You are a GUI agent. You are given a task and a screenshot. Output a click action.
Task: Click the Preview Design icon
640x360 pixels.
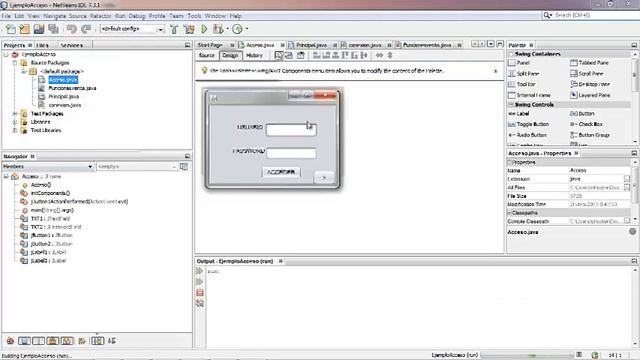301,55
